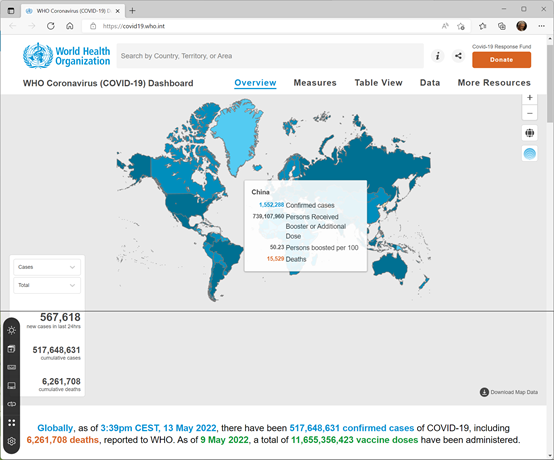Viewport: 554px width, 460px height.
Task: Open More Resources tab
Action: 494,83
